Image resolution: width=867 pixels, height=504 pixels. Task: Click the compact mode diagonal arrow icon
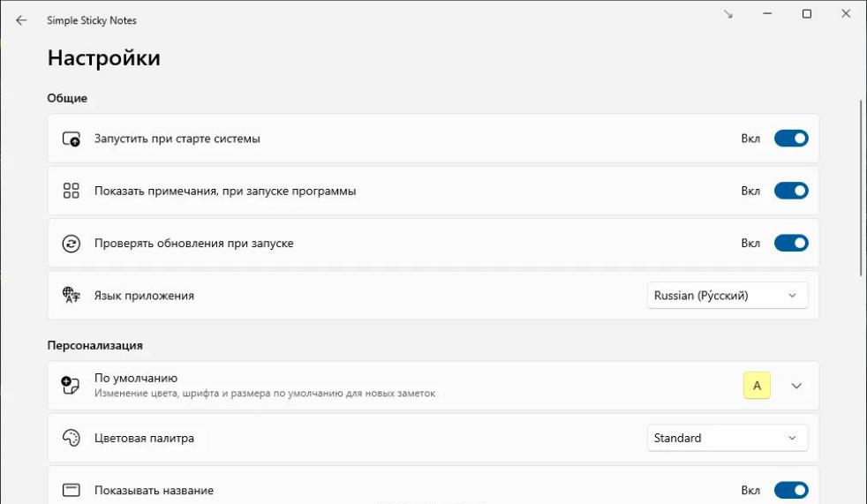[728, 14]
